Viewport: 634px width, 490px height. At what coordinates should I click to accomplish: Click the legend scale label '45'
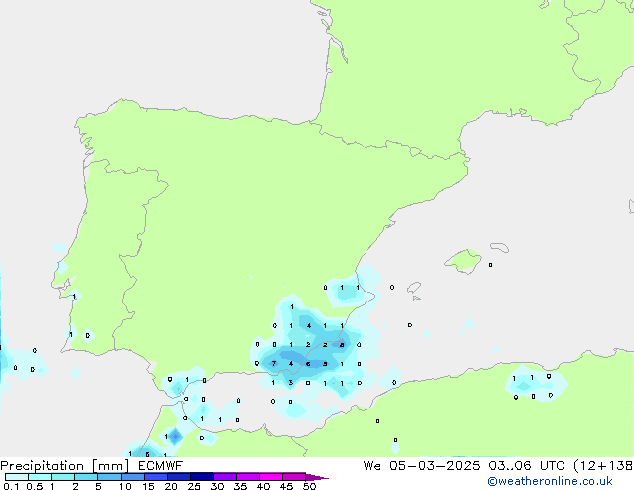[286, 486]
